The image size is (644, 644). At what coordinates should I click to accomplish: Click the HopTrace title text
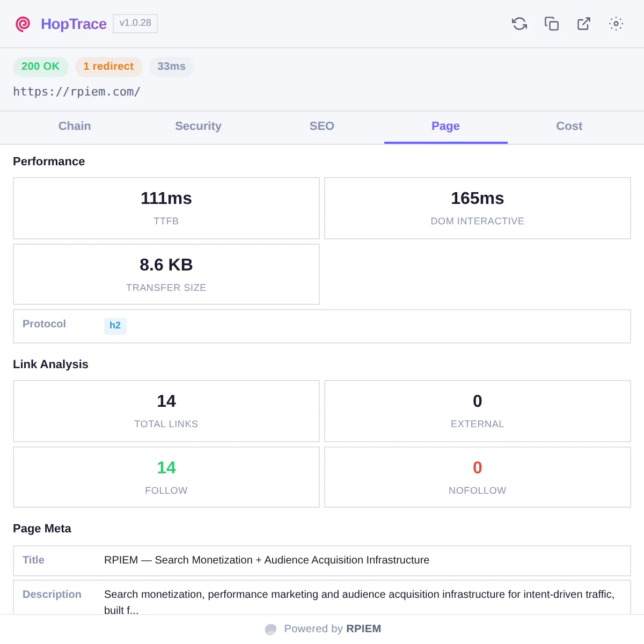[74, 24]
